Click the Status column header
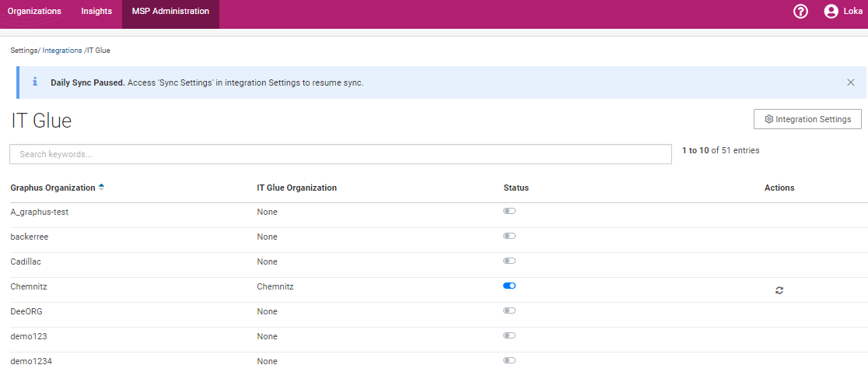The width and height of the screenshot is (868, 372). (x=516, y=188)
